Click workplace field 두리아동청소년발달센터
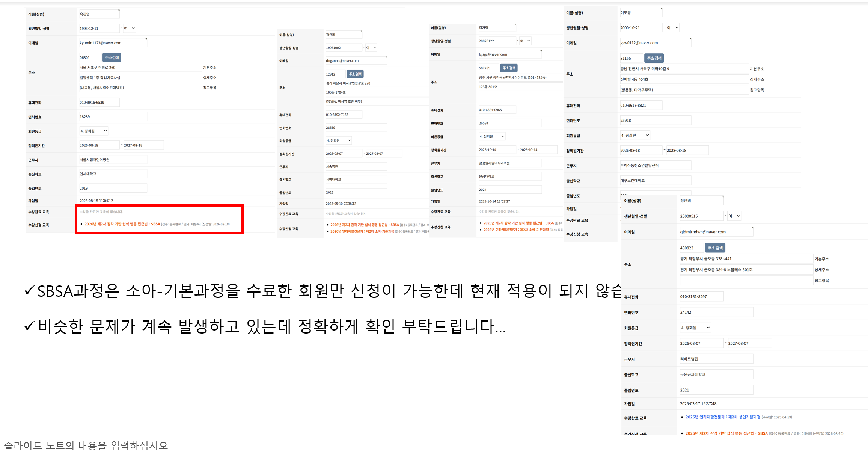The height and width of the screenshot is (450, 868). (x=655, y=165)
